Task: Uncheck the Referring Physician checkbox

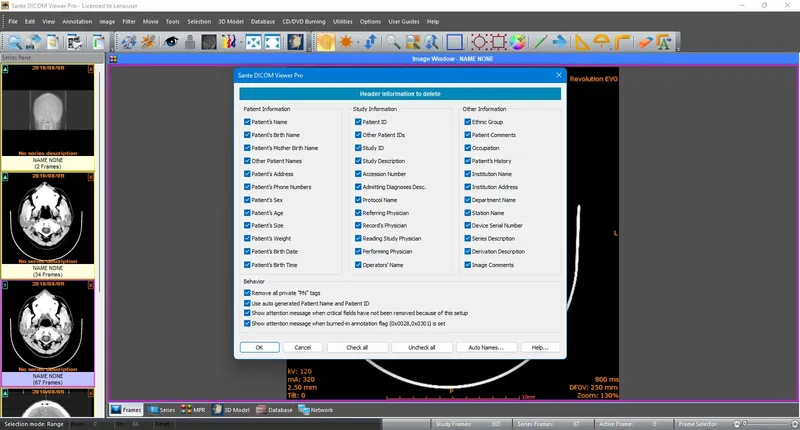Action: [x=358, y=213]
